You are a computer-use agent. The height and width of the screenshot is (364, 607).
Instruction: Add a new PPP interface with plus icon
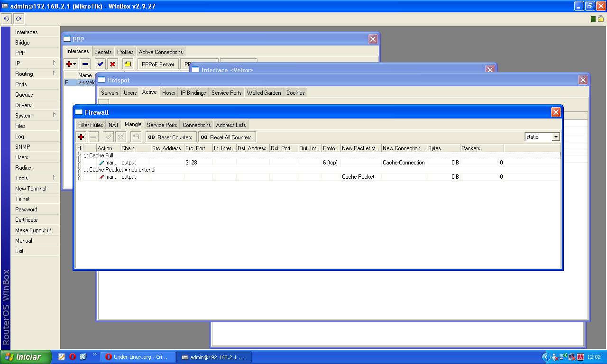[x=71, y=64]
